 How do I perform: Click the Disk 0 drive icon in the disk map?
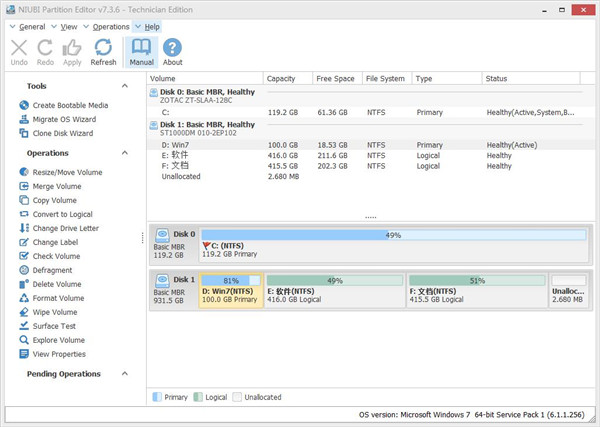point(163,235)
